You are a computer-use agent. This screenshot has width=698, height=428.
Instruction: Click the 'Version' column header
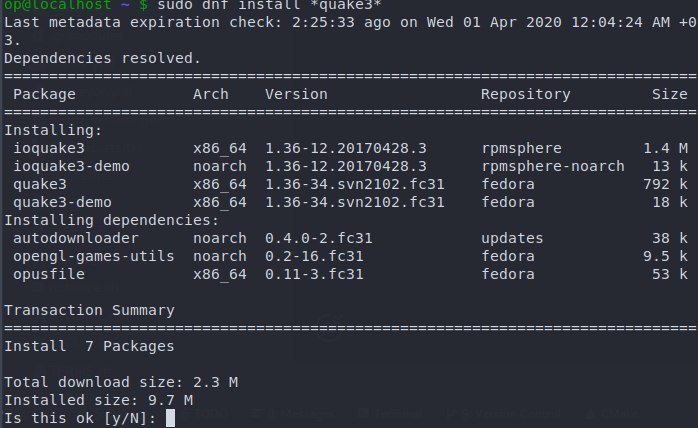296,94
